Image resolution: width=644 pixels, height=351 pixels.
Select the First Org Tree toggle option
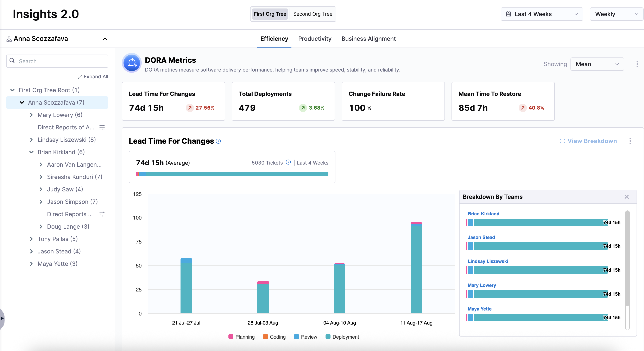point(270,14)
